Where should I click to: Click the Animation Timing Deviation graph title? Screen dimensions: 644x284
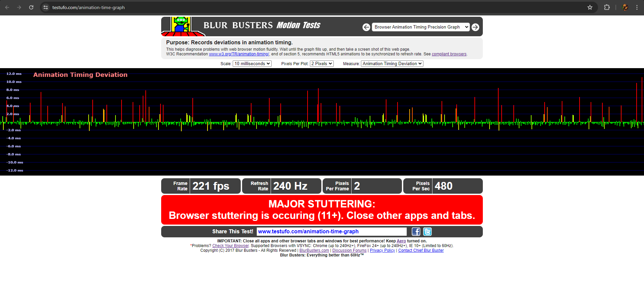pos(80,75)
